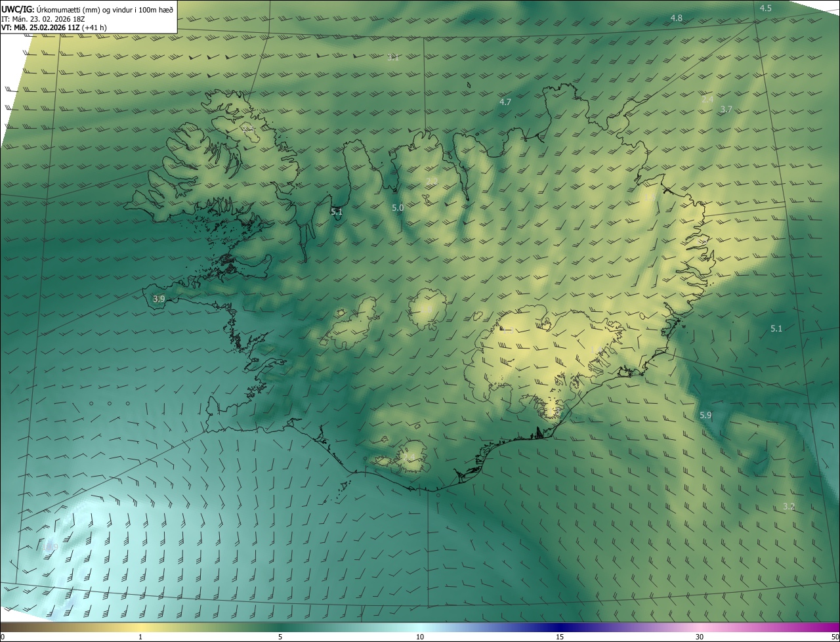
Task: Click the "VT: Mið. 25.02.2026 11Z" valid time
Action: tap(41, 28)
